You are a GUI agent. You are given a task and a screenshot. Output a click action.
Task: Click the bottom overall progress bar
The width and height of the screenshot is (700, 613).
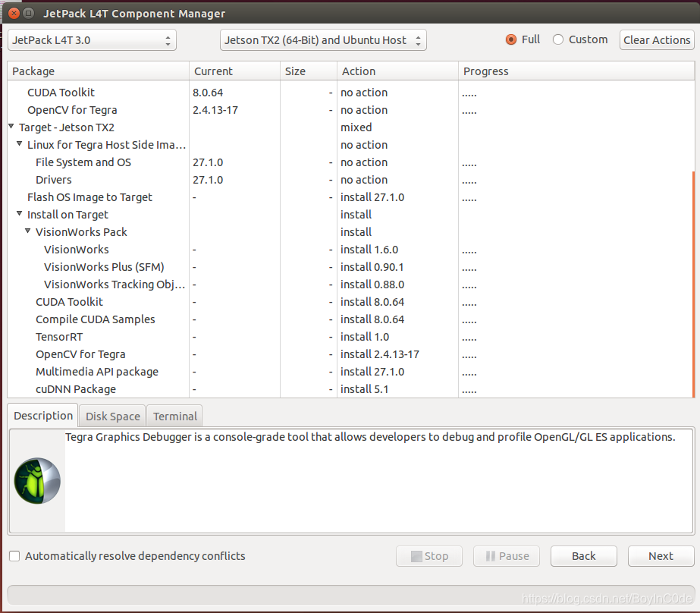coord(350,595)
